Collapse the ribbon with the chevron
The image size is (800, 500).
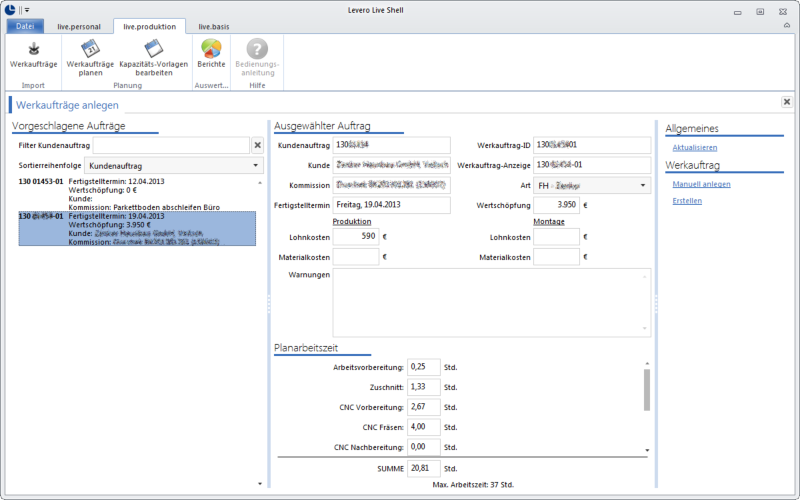coord(787,25)
